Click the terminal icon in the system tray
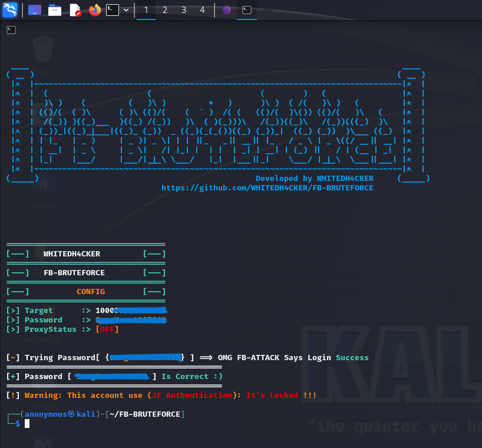This screenshot has width=482, height=448. click(x=246, y=9)
